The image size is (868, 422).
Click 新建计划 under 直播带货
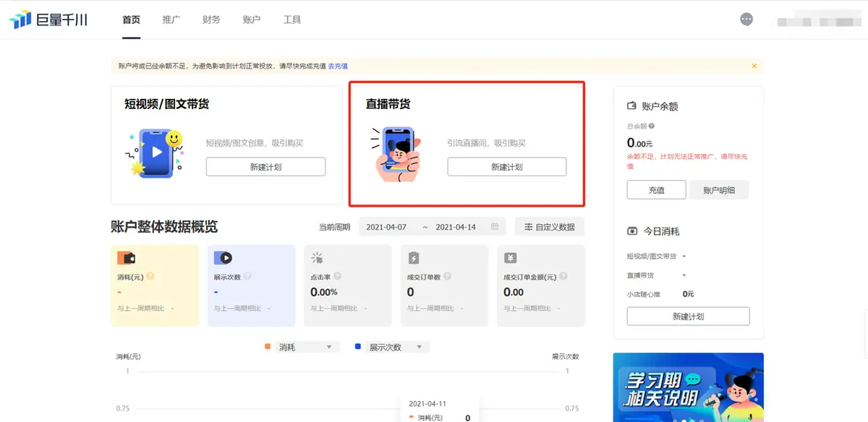(507, 167)
